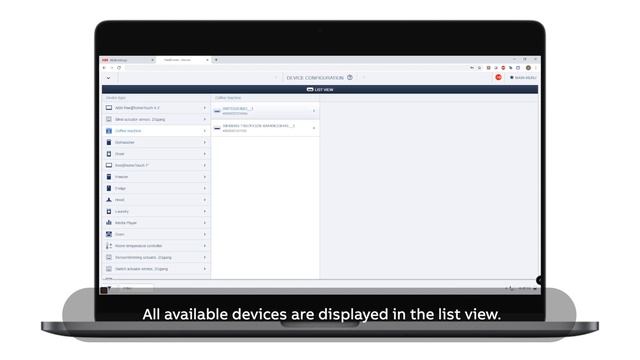Expand the Blind actuator sensor row chevron
640x360 pixels.
[x=205, y=119]
